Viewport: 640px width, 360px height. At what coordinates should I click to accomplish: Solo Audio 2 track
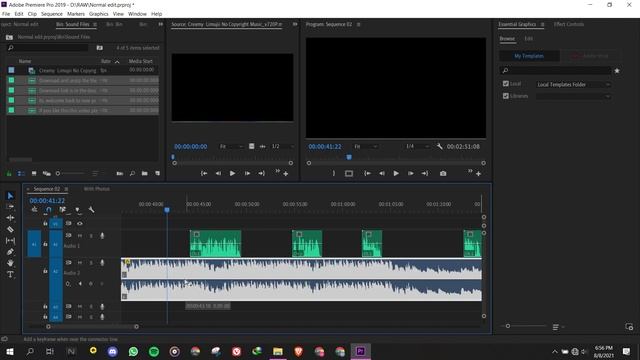91,262
